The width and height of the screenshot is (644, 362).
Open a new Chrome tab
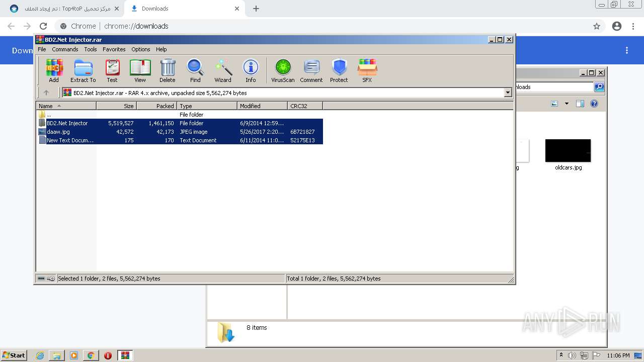pyautogui.click(x=256, y=9)
